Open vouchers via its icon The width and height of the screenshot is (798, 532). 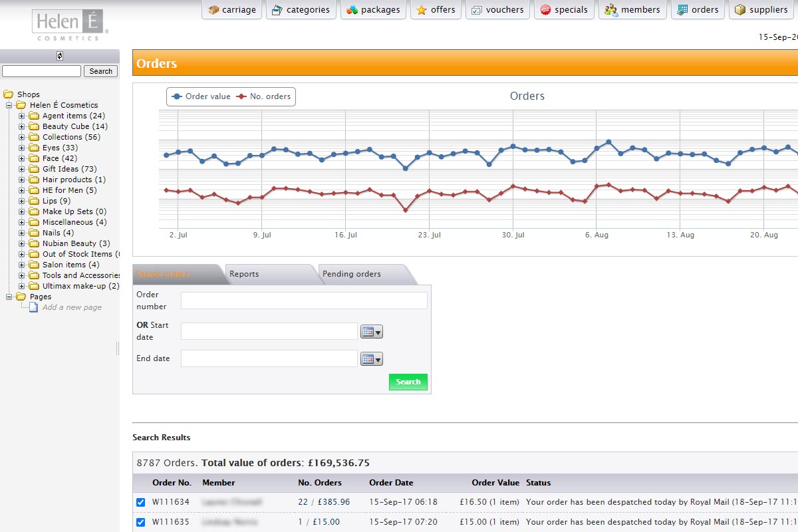pos(477,10)
